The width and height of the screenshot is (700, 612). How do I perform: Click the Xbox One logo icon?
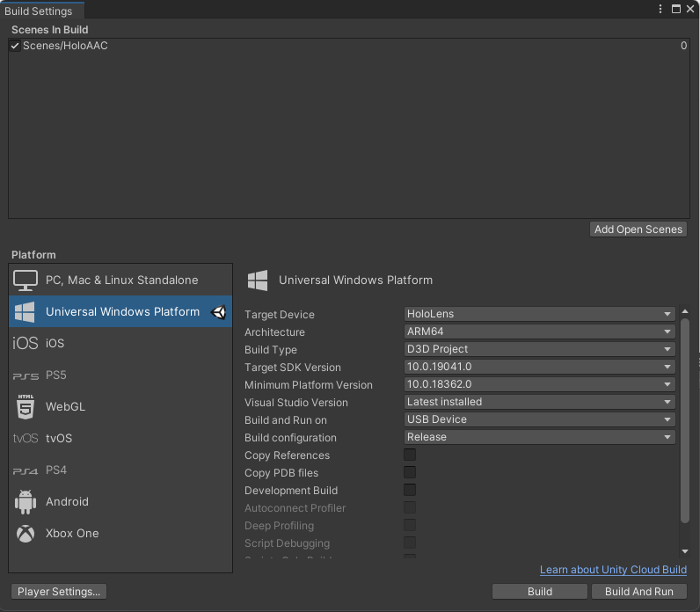[26, 534]
